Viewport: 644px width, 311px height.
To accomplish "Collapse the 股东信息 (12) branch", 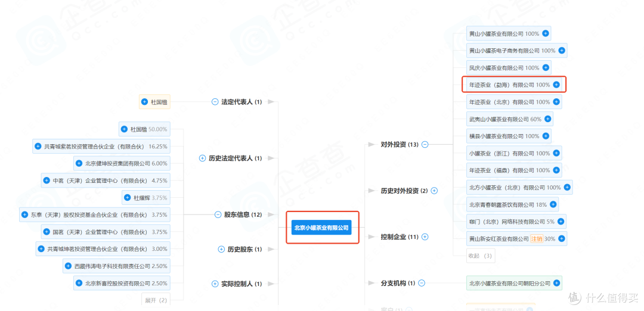I will 218,214.
